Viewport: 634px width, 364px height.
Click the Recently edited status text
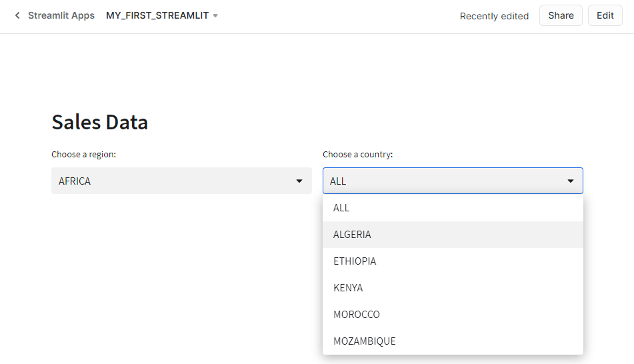coord(494,16)
